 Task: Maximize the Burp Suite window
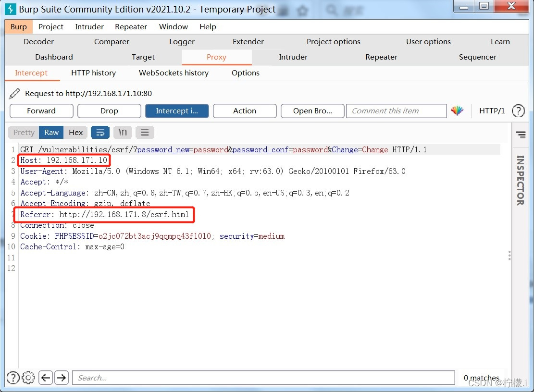pyautogui.click(x=484, y=6)
